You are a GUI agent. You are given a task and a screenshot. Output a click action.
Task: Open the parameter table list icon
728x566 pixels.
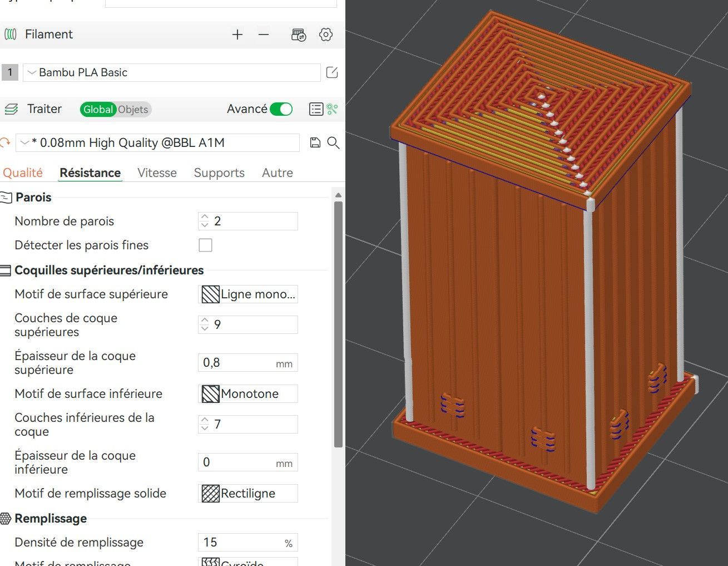point(316,109)
